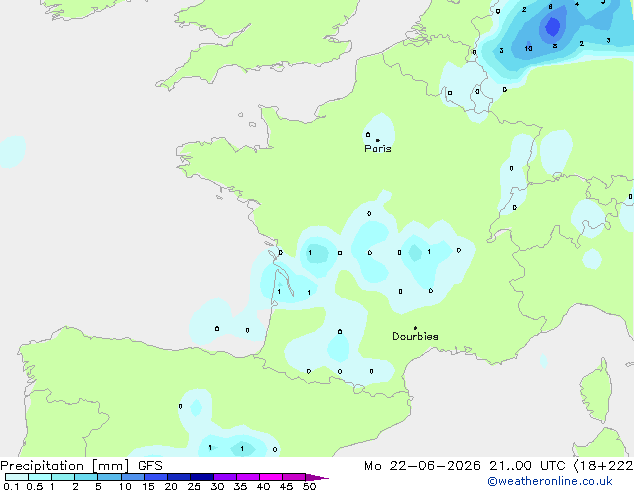The image size is (634, 490).
Task: Pick the 45–50 mm legend color swatch
Action: coord(294,477)
